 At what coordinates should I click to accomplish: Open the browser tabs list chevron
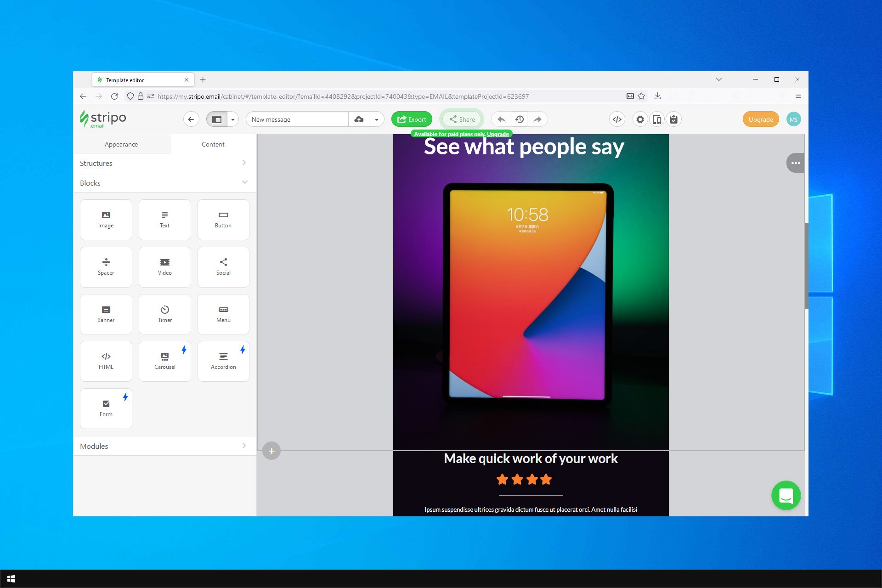[x=719, y=79]
